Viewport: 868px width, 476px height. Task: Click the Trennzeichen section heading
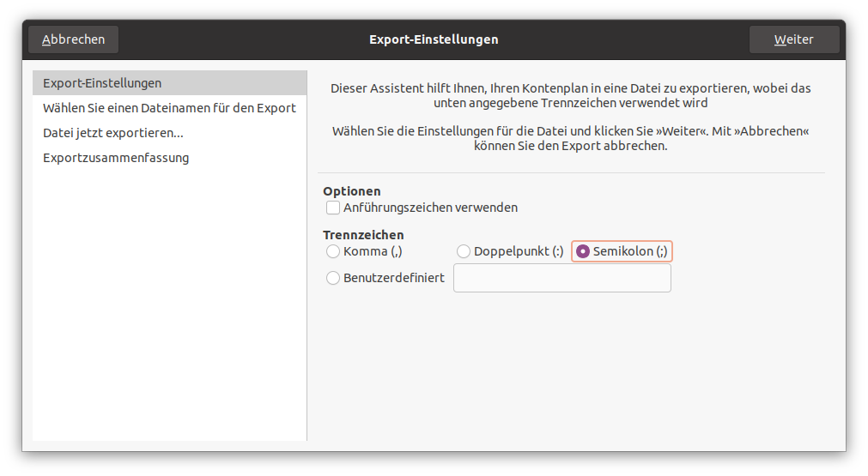pos(363,235)
